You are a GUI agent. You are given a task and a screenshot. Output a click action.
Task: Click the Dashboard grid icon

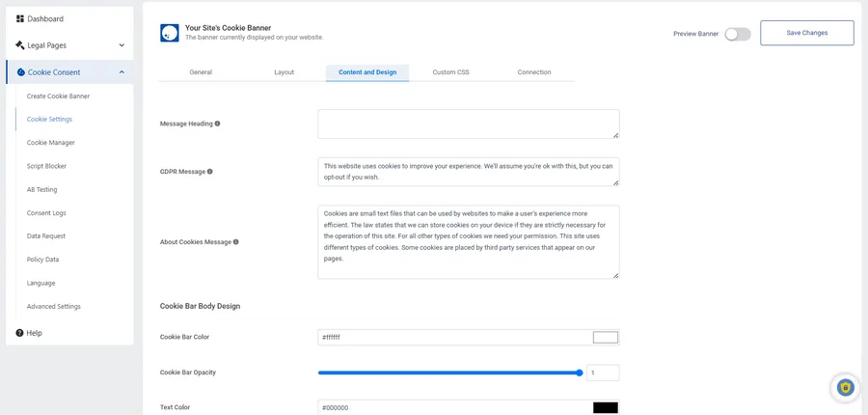[20, 19]
